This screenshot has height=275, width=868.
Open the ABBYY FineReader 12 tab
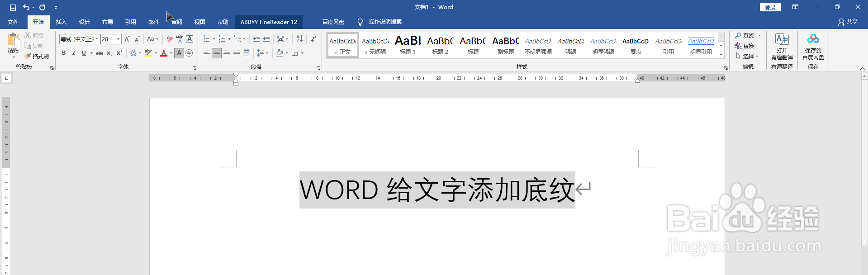(x=269, y=22)
